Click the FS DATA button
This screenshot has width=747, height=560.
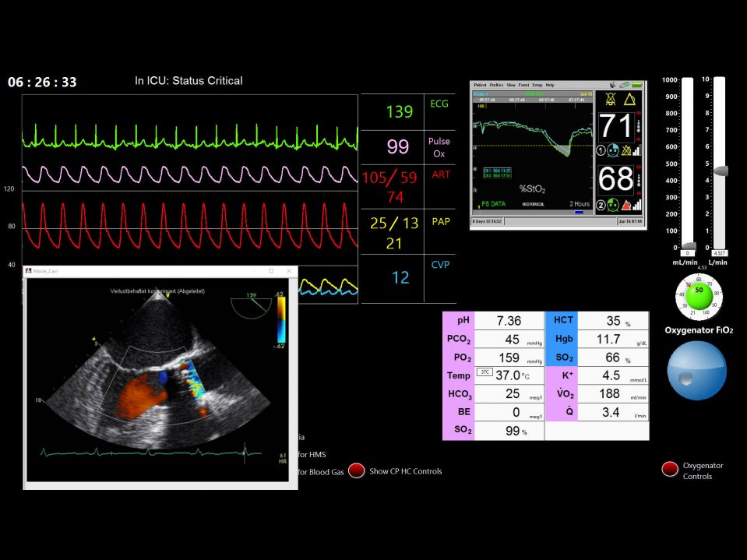click(492, 203)
